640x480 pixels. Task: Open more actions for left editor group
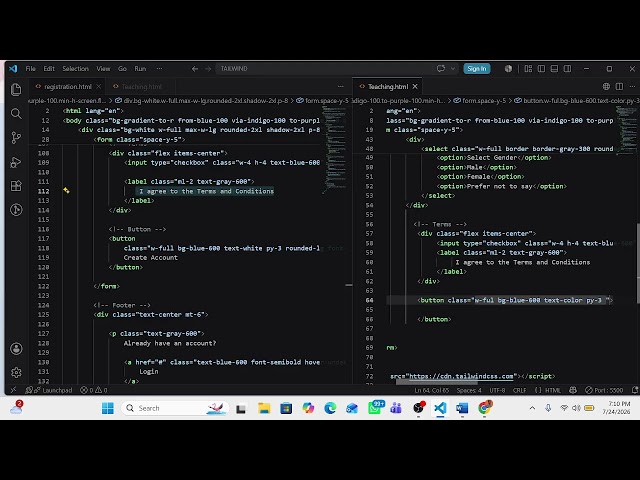[340, 87]
